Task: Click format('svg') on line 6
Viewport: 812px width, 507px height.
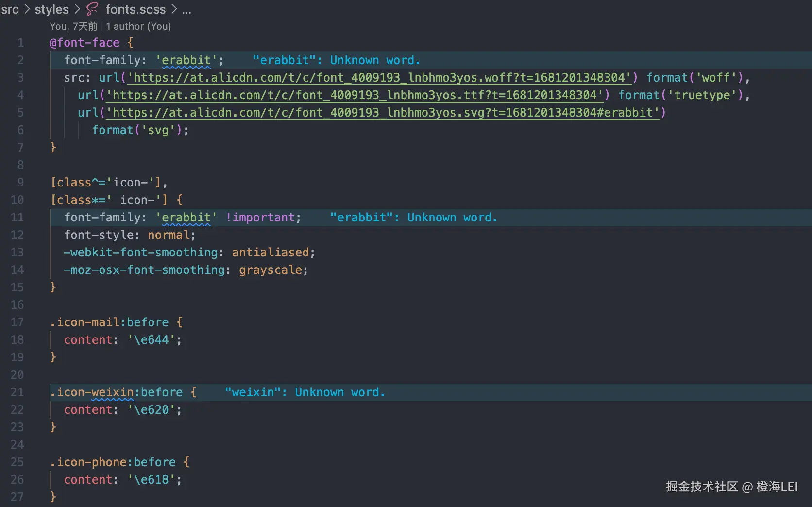Action: coord(137,130)
